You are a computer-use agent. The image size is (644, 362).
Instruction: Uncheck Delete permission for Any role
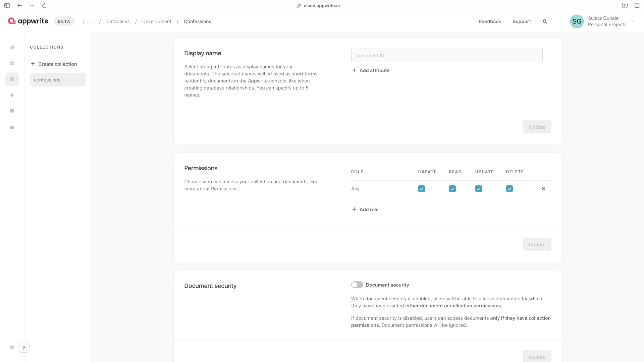click(x=509, y=189)
